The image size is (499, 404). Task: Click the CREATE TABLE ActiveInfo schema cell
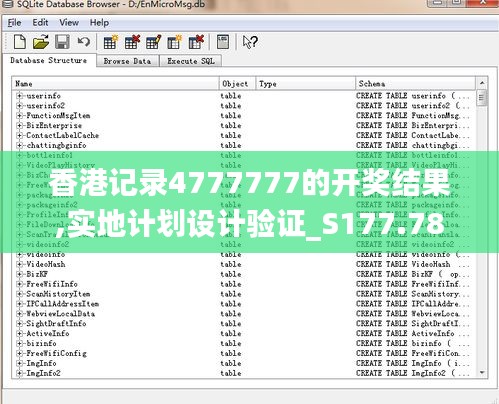point(413,334)
